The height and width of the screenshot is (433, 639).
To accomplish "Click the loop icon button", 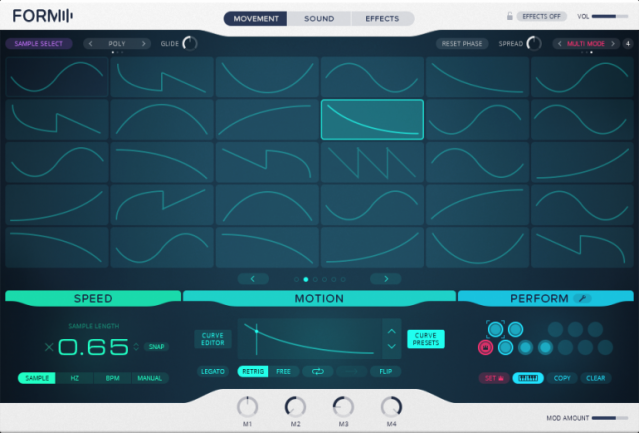I will (x=317, y=371).
